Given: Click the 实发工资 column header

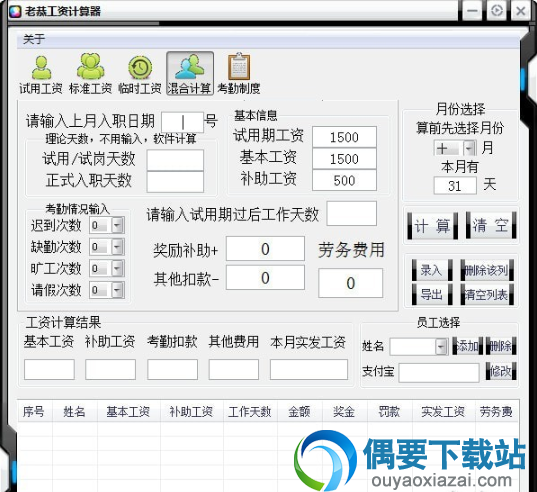Looking at the screenshot, I should pos(443,412).
